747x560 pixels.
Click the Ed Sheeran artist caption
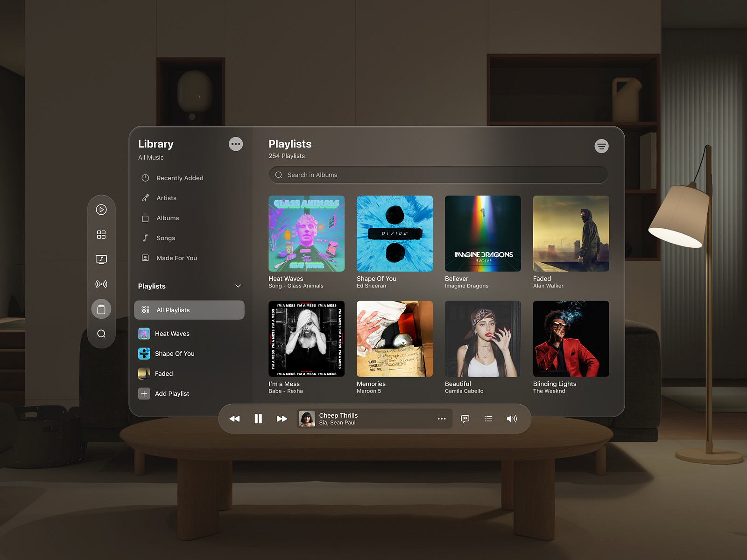coord(371,286)
